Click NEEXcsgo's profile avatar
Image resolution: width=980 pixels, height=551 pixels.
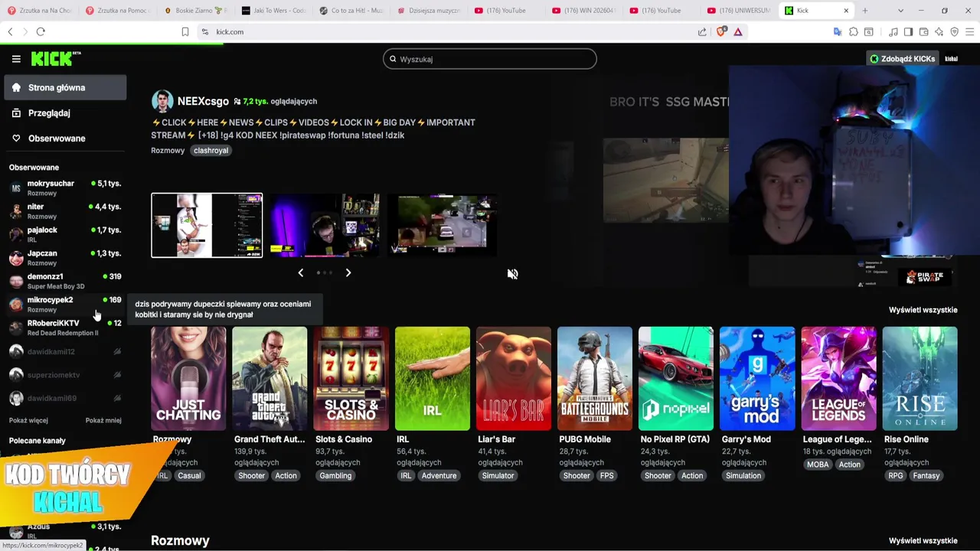[x=162, y=101]
